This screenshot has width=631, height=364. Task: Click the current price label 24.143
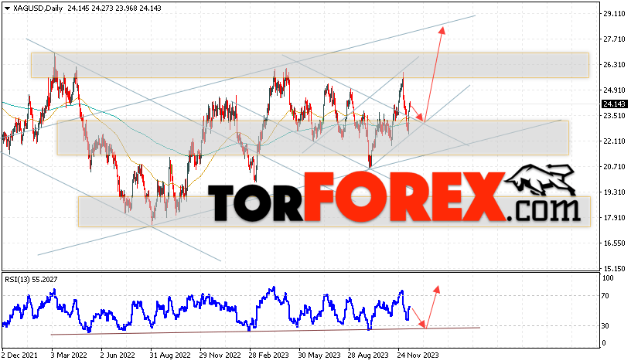pos(614,104)
